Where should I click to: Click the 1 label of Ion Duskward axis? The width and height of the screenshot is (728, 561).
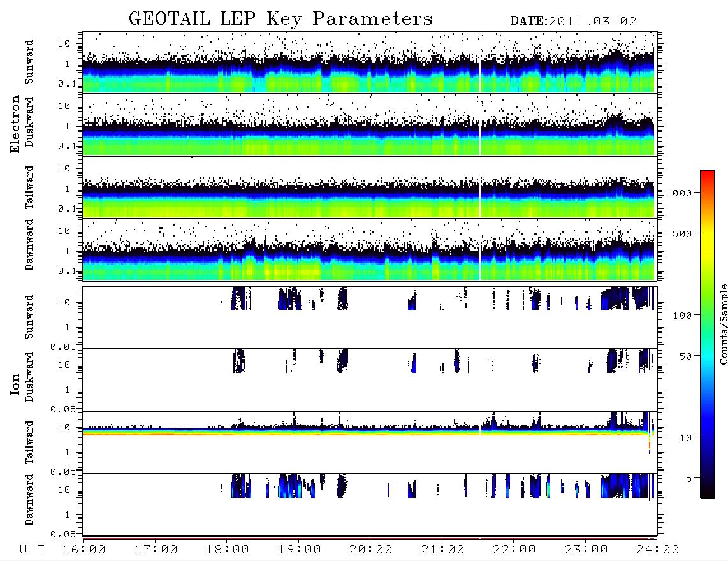point(68,390)
